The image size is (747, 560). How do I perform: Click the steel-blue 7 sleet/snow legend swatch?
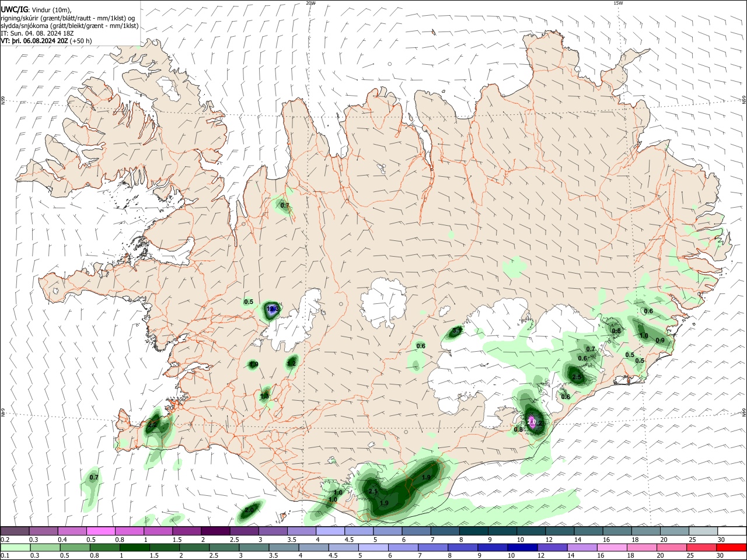[x=445, y=531]
